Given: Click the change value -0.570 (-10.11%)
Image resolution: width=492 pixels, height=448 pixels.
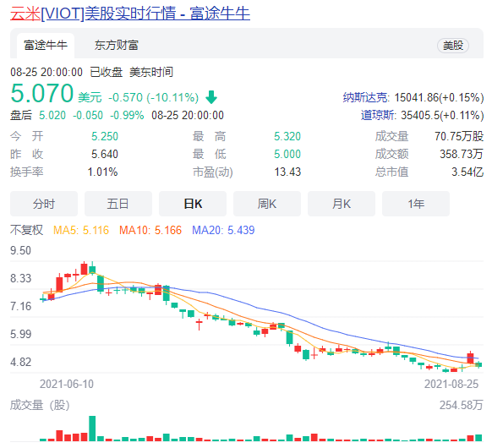Looking at the screenshot, I should tap(154, 97).
